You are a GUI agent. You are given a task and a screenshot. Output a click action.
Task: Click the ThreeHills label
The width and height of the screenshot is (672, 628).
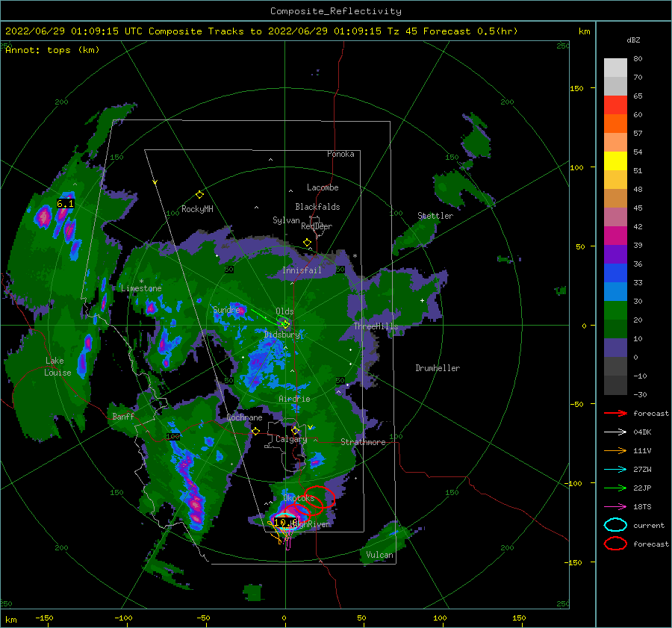(376, 326)
